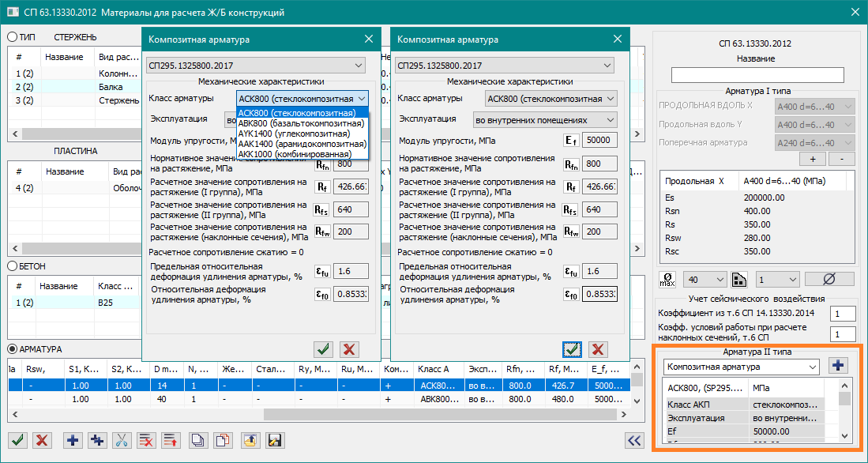
Task: Click the double plus icon in bottom toolbar
Action: tap(97, 440)
